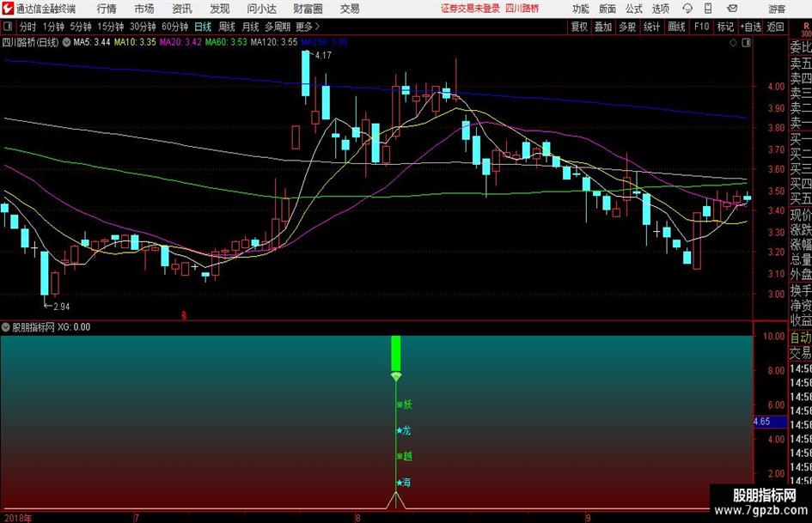This screenshot has width=812, height=523.
Task: Click the 2.94 low price label
Action: pyautogui.click(x=61, y=307)
